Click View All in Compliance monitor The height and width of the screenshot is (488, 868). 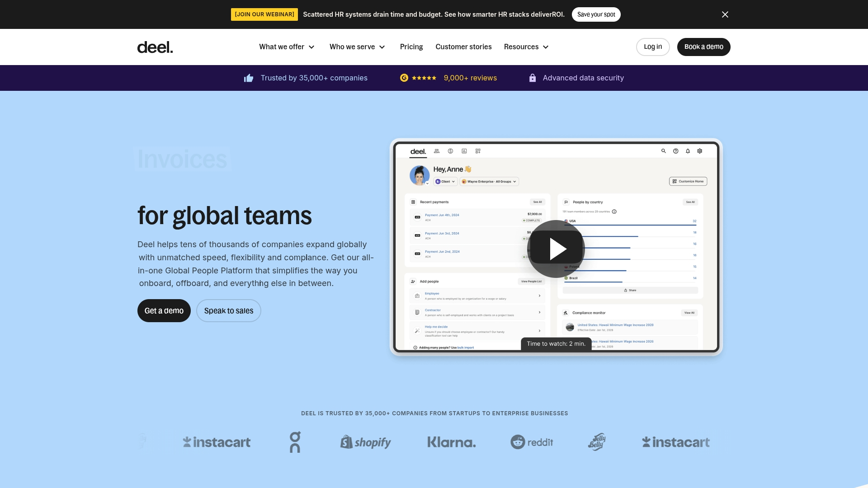(689, 313)
